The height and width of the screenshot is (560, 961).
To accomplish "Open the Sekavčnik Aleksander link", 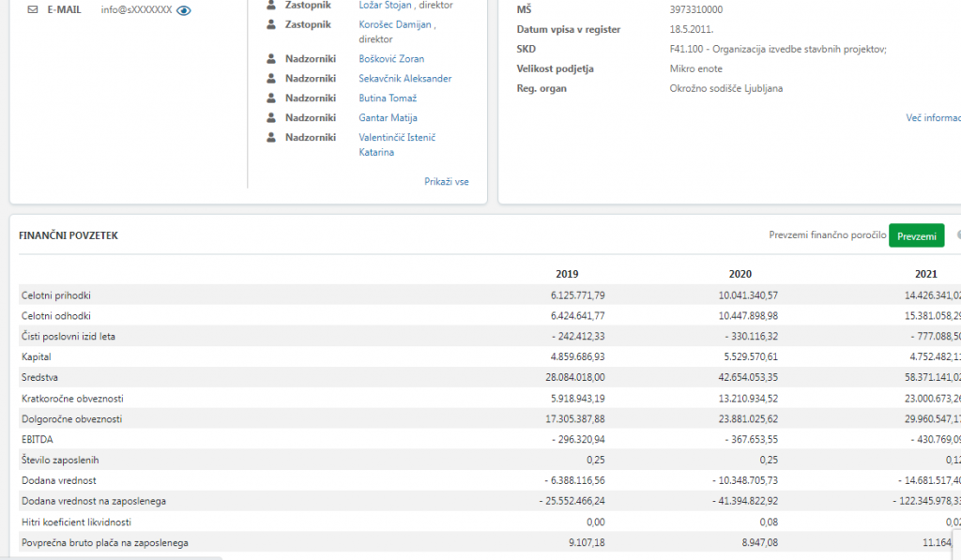I will coord(404,79).
